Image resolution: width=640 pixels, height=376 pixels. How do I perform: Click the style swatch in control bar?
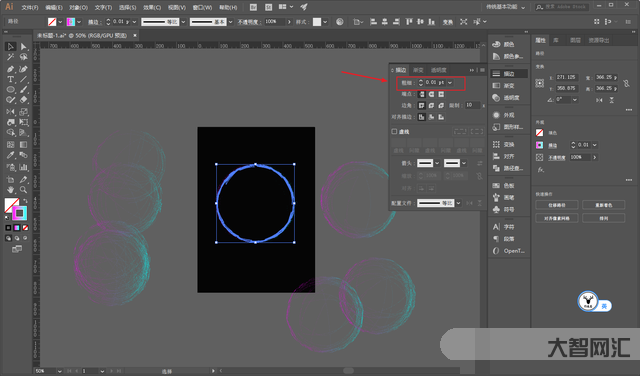coord(317,22)
